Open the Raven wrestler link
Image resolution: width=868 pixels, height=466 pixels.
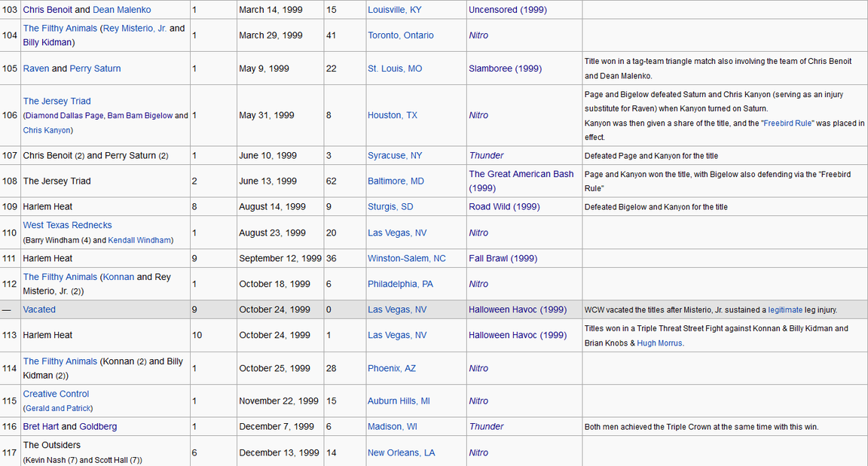[36, 69]
